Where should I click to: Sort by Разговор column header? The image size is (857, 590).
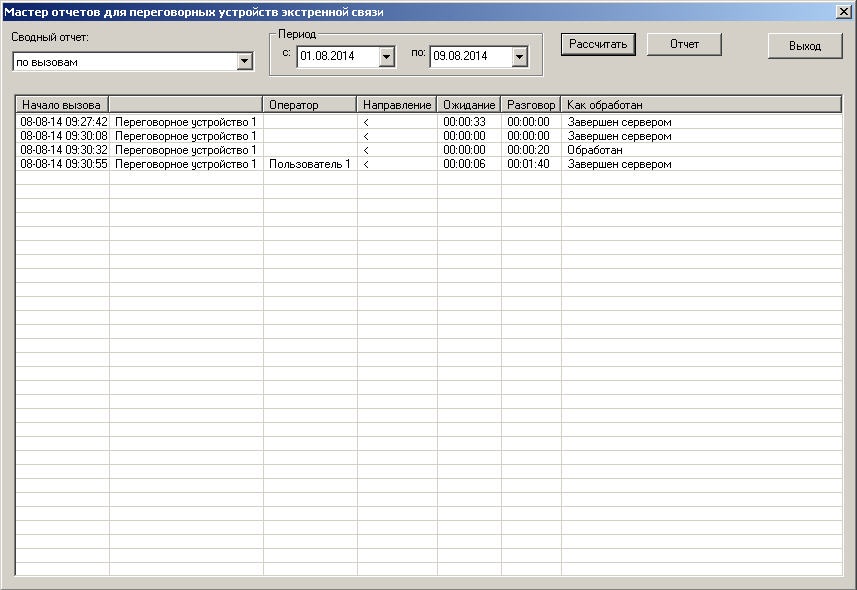click(x=531, y=105)
